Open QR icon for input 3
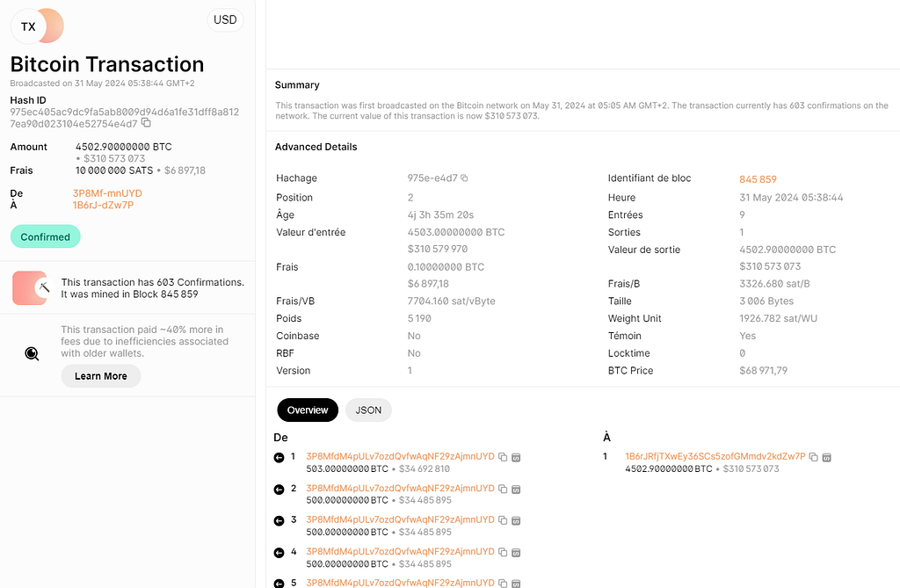Screen dimensions: 900x588 pos(516,520)
